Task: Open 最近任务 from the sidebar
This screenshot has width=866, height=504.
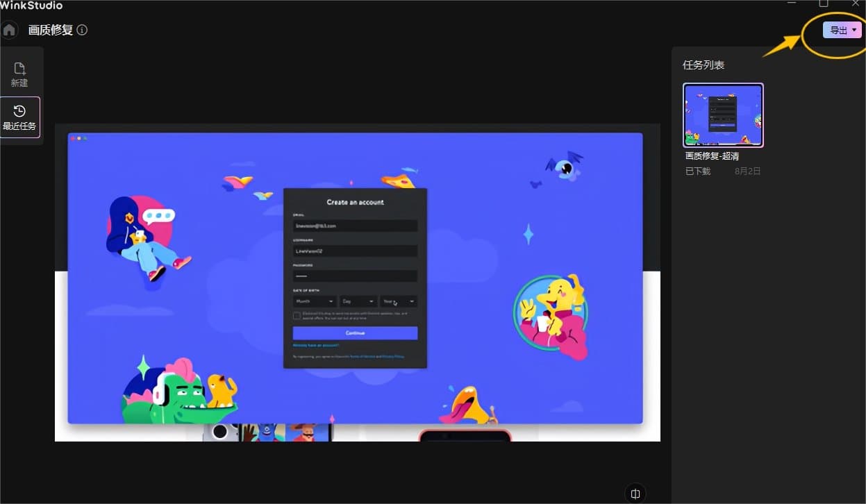Action: 20,117
